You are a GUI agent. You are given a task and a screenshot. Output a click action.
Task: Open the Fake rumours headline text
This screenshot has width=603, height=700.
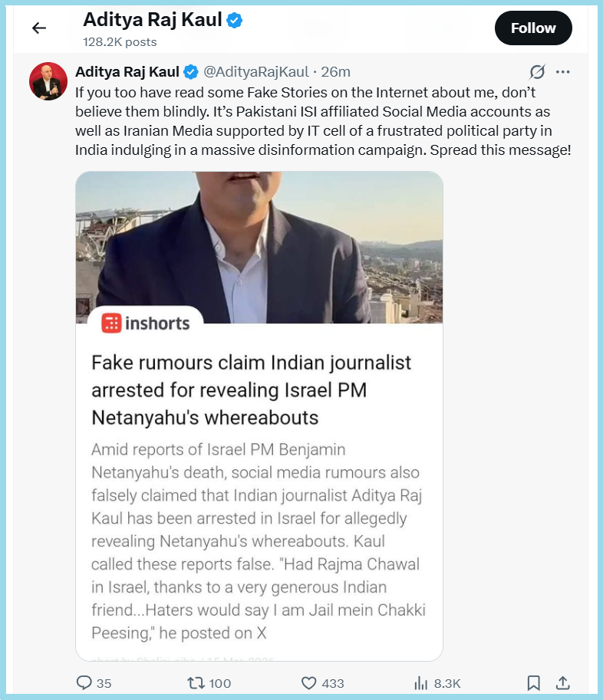(x=252, y=390)
